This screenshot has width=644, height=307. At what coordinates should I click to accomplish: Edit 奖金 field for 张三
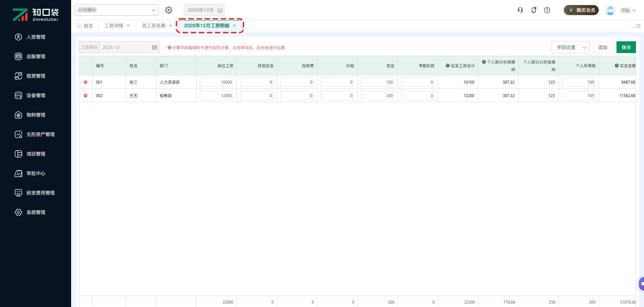377,82
